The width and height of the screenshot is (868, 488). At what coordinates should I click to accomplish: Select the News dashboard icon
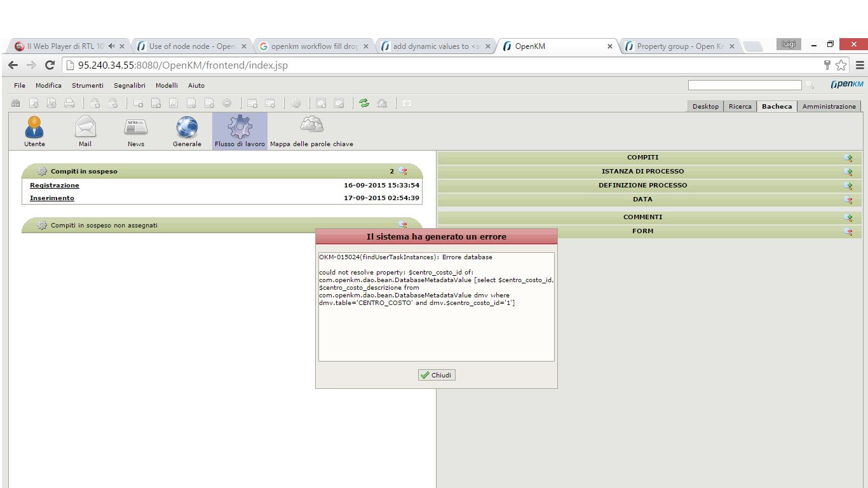click(x=136, y=129)
